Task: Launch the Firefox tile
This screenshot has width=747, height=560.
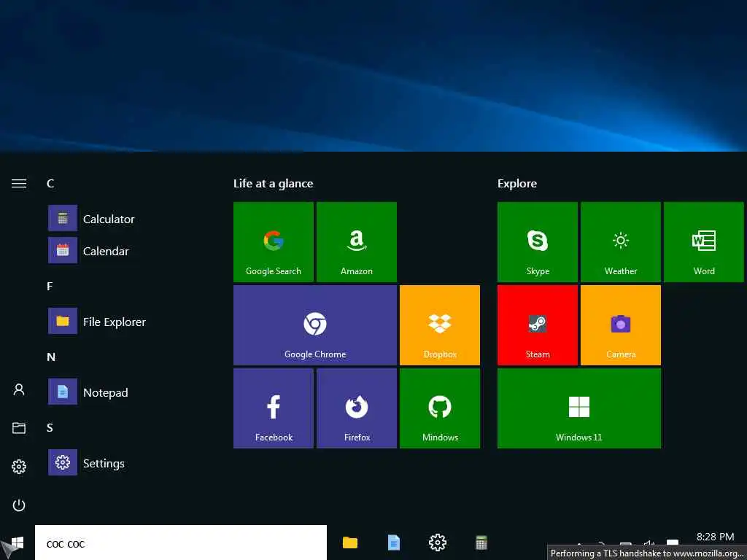Action: [356, 408]
